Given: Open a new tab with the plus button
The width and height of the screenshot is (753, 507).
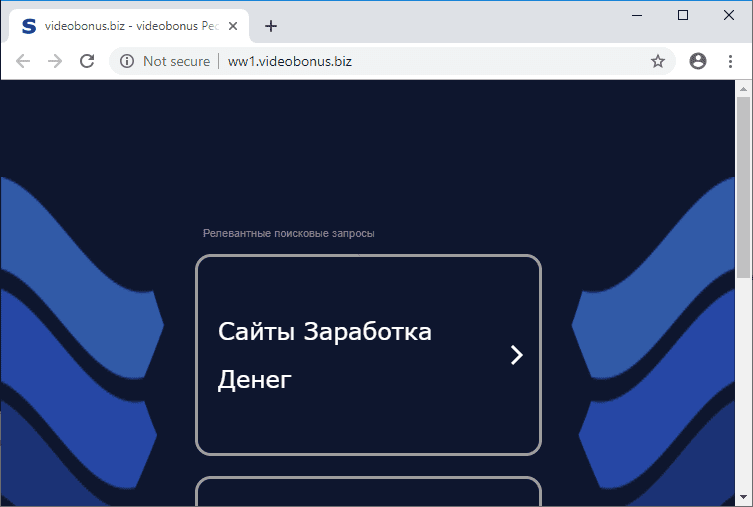Looking at the screenshot, I should tap(271, 26).
